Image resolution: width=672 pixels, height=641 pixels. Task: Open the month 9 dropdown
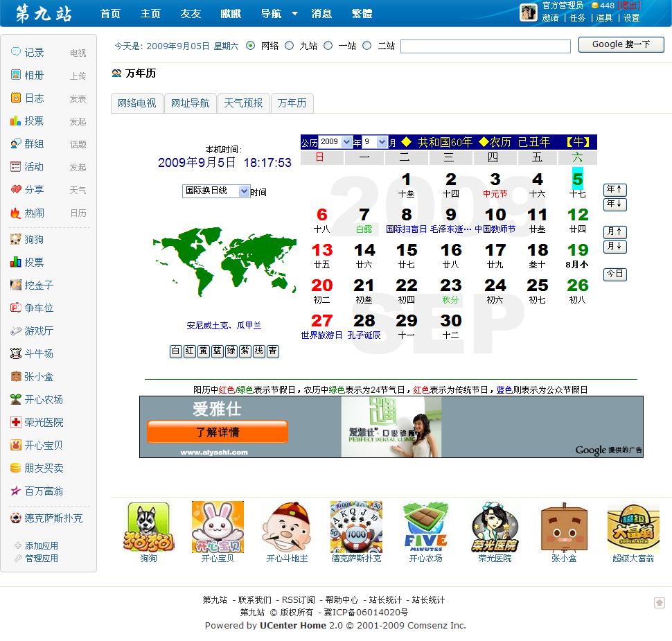375,141
